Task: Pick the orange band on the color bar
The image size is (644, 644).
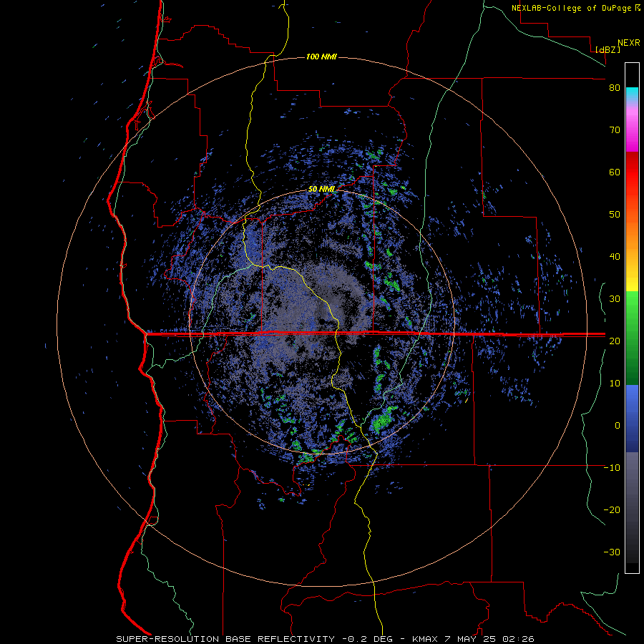Action: point(632,236)
